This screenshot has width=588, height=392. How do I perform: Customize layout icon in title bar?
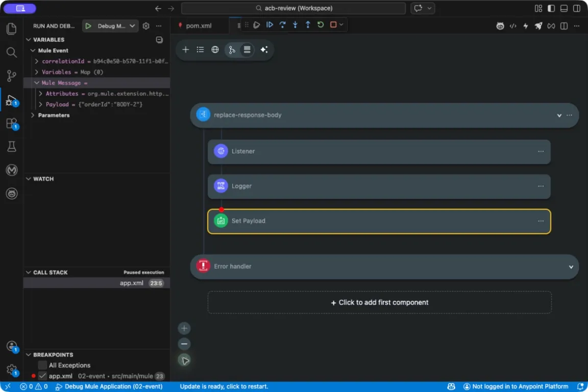point(538,8)
